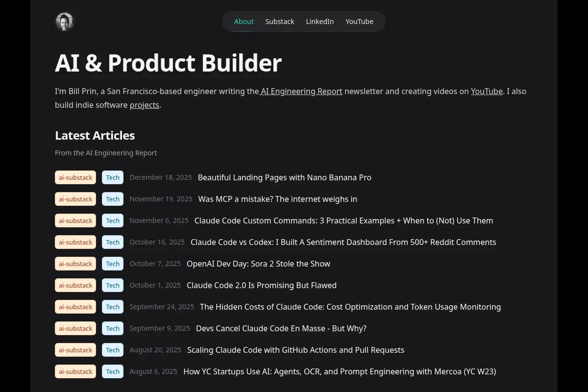This screenshot has height=392, width=588.
Task: Open the projects link in intro
Action: pyautogui.click(x=145, y=105)
